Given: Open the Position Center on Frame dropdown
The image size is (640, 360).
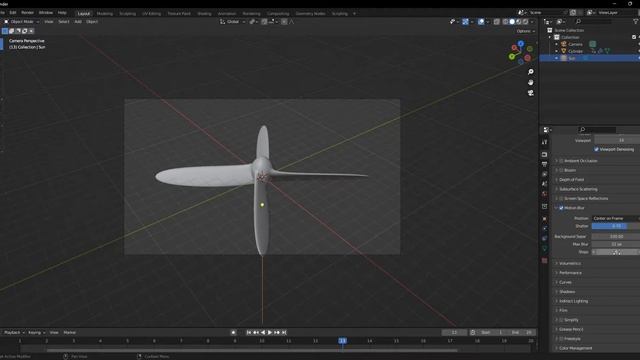Looking at the screenshot, I should 616,218.
